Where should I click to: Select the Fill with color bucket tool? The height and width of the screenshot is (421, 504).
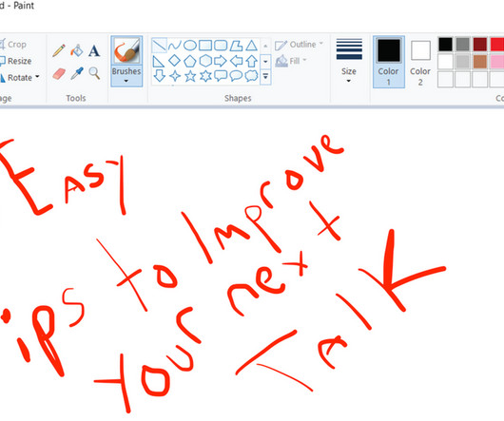(77, 50)
